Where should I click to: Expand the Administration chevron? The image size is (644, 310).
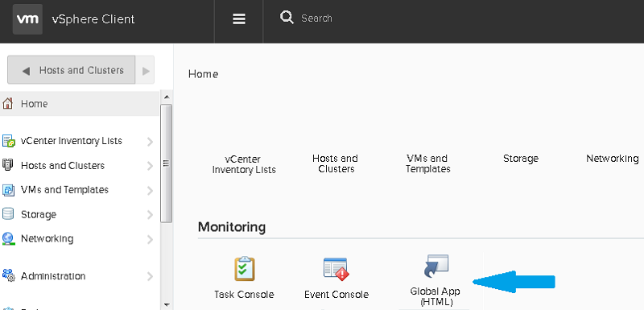point(150,277)
